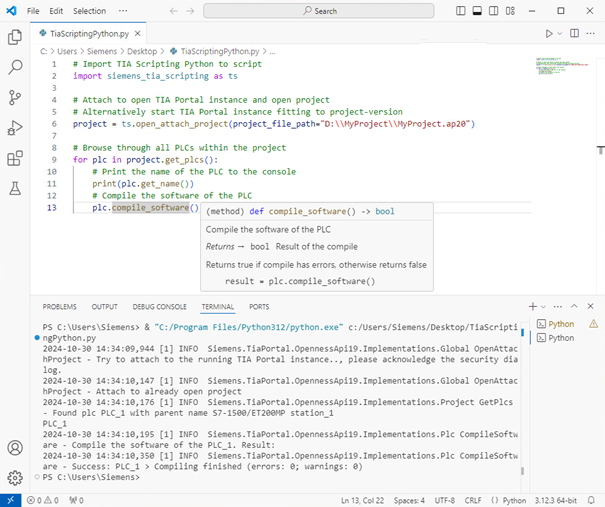This screenshot has width=605, height=507.
Task: Open the Source Control view
Action: click(15, 97)
